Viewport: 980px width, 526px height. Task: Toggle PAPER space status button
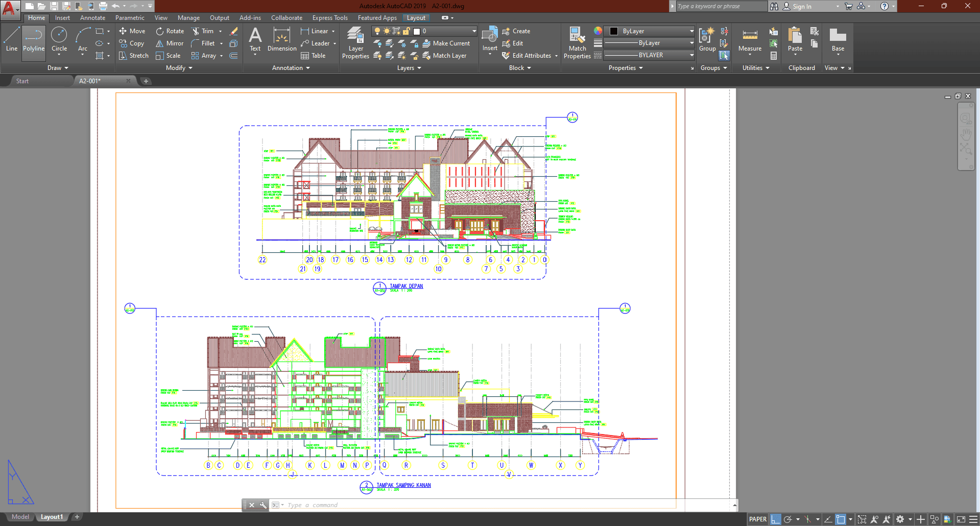pyautogui.click(x=757, y=519)
